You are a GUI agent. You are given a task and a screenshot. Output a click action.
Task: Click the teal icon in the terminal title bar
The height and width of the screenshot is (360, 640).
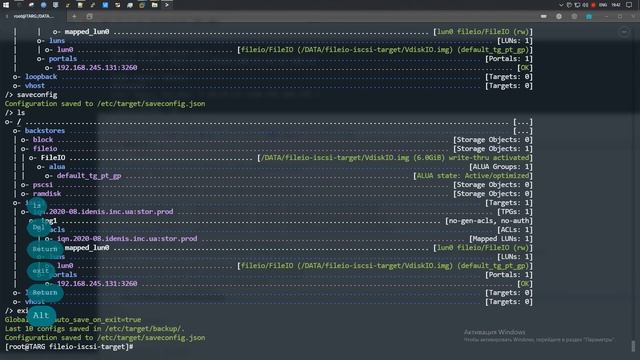coord(589,16)
